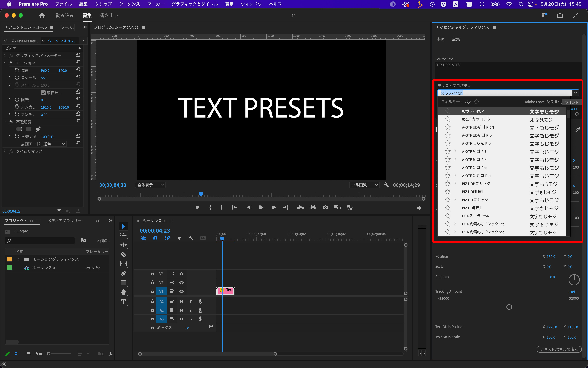
Task: Step back one frame
Action: 249,207
